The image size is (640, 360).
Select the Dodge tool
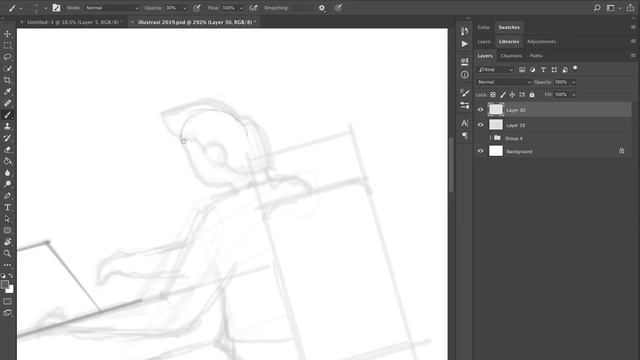pos(7,184)
